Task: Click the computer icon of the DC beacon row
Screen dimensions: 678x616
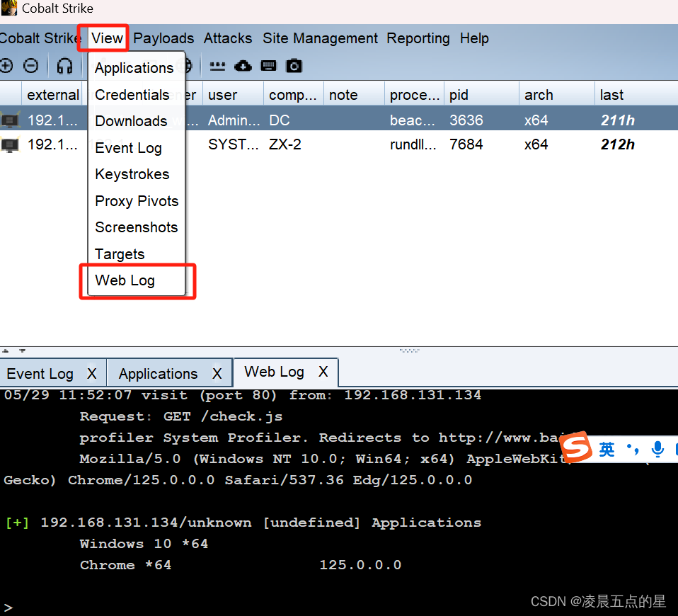Action: 10,120
